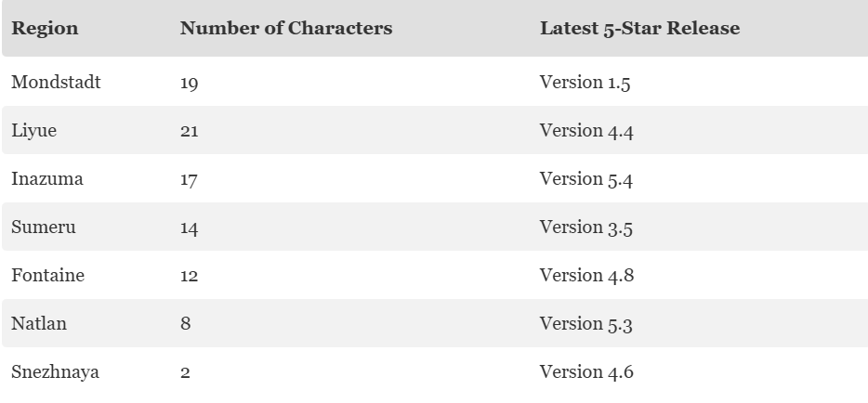868x403 pixels.
Task: Click Sumeru's character count 14
Action: 190,227
